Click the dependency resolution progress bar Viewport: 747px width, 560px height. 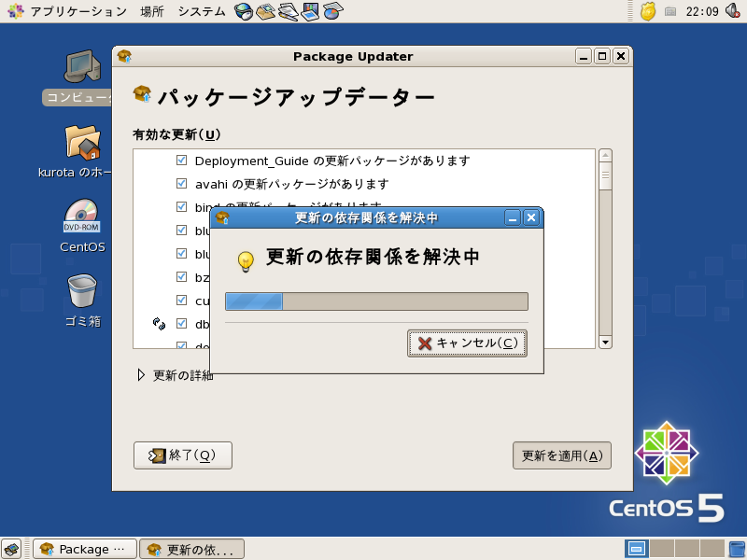[x=376, y=301]
